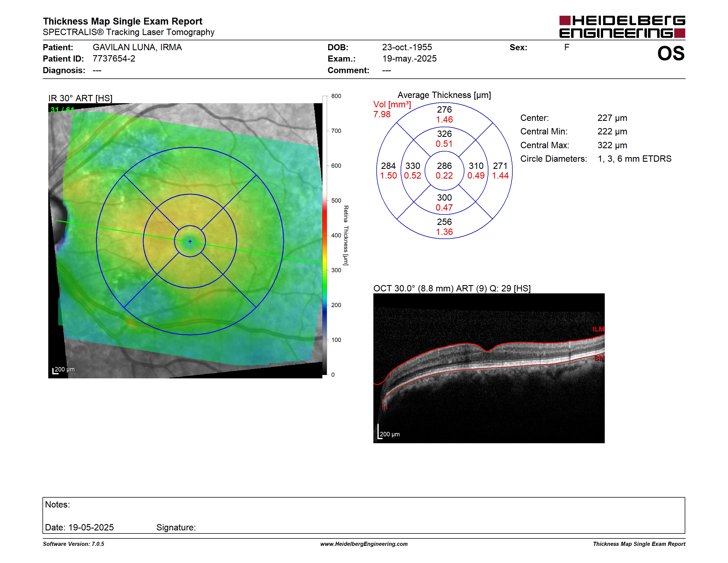The width and height of the screenshot is (728, 563).
Task: Click the inner superior thickness 326
Action: click(x=444, y=134)
